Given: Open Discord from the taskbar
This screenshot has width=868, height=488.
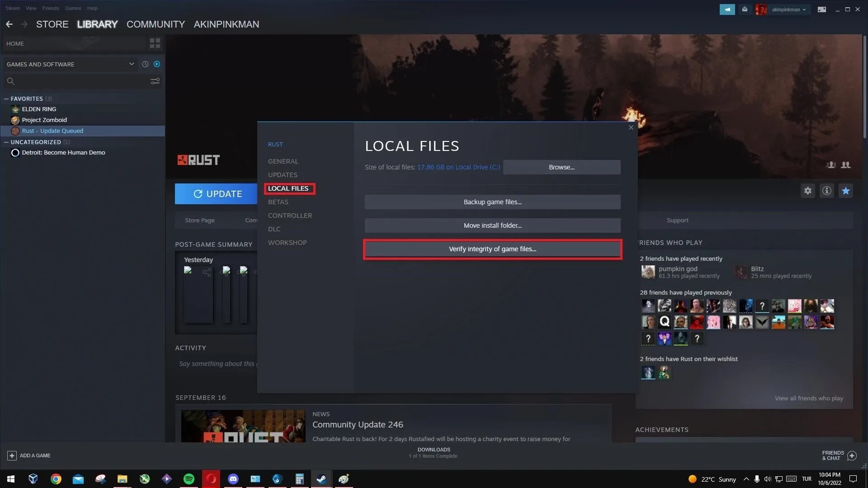Looking at the screenshot, I should (233, 479).
